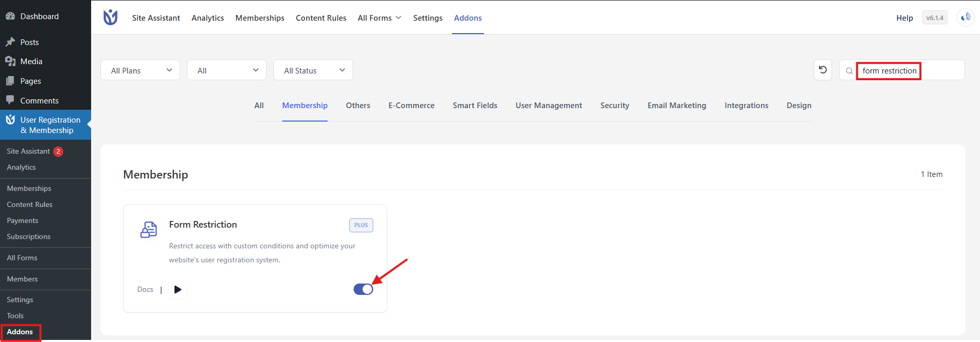The image size is (980, 342).
Task: Click the Site Assistant notification badge
Action: 58,151
